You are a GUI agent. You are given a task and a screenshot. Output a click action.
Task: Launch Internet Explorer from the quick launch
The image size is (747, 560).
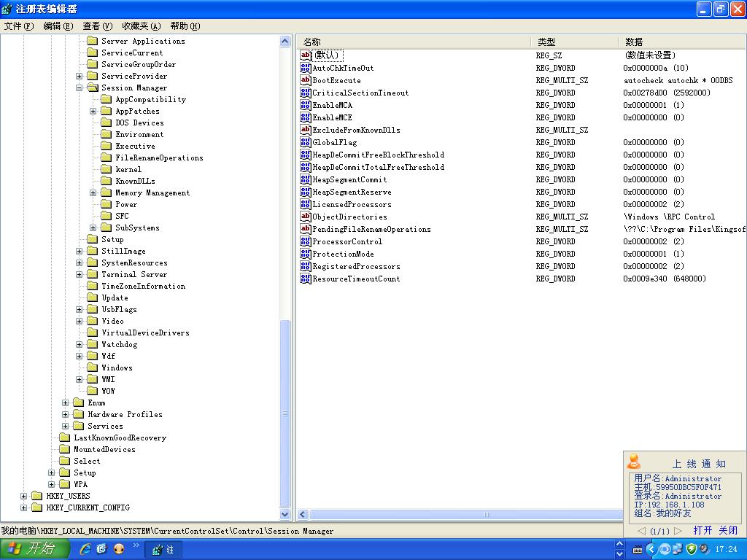tap(85, 549)
